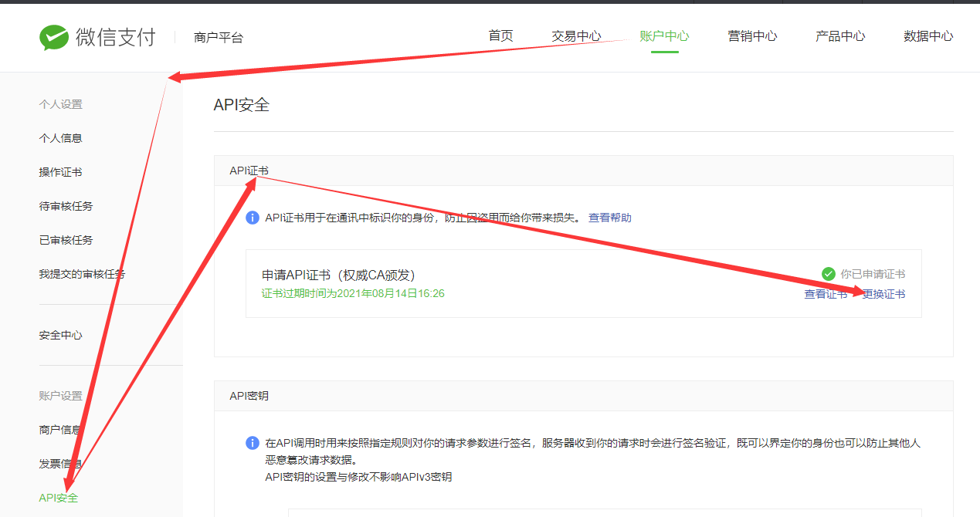Click the API安全 page title
980x517 pixels.
tap(242, 105)
